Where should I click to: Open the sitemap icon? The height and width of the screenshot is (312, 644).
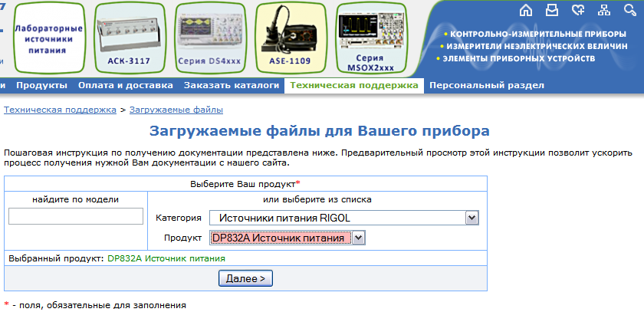click(604, 10)
